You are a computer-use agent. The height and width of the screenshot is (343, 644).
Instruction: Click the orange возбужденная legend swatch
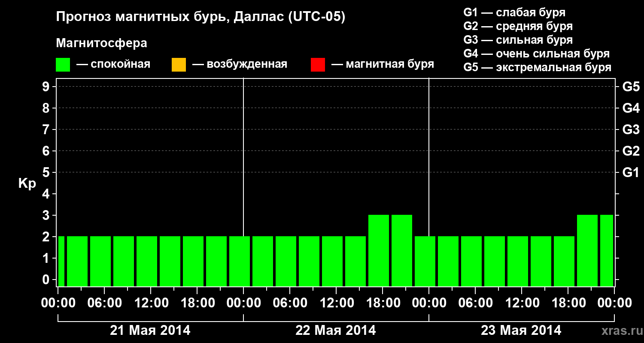click(179, 65)
